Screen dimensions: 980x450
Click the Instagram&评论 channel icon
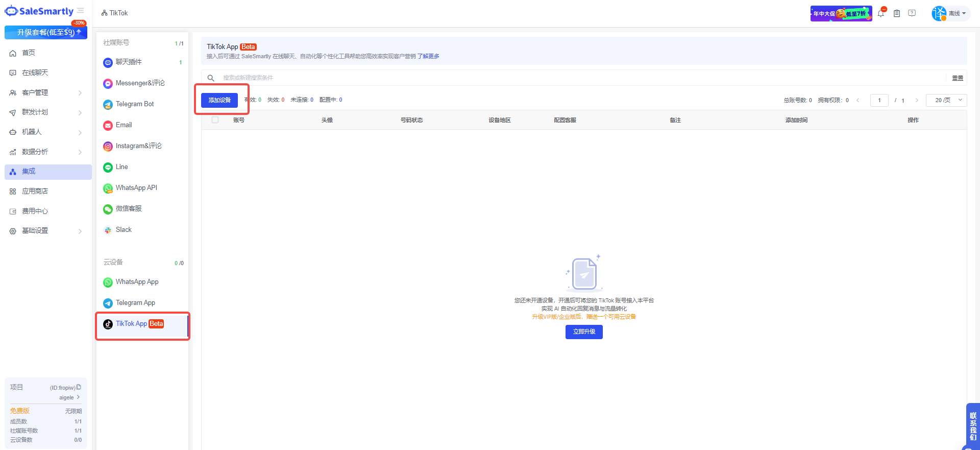[108, 147]
